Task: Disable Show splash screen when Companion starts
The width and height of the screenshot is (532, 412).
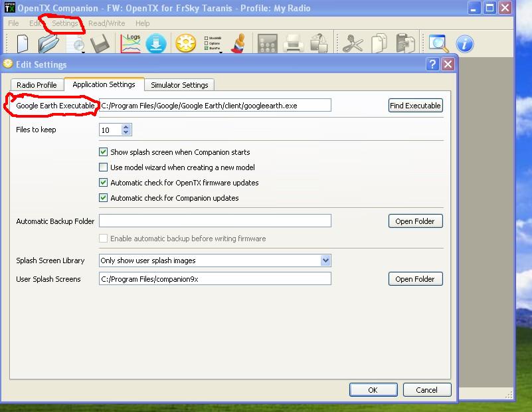Action: coord(103,152)
